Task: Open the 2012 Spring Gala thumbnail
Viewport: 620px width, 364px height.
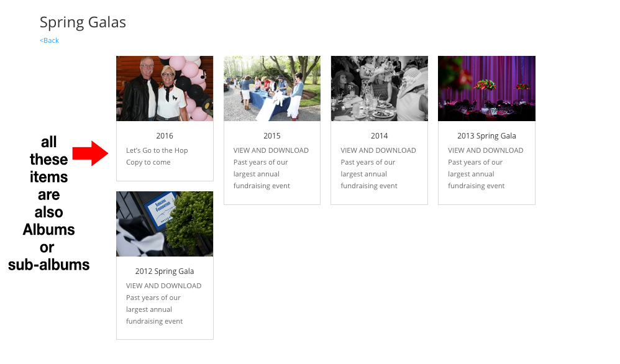Action: click(165, 224)
